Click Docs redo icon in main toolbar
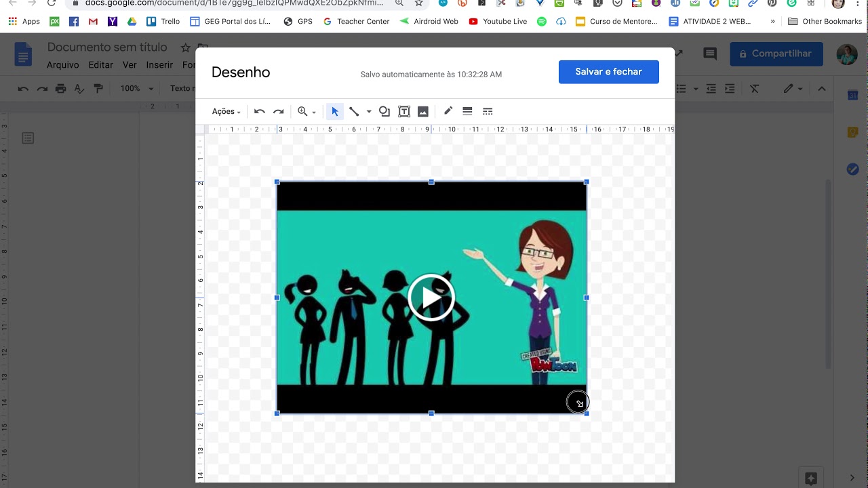 [x=42, y=89]
